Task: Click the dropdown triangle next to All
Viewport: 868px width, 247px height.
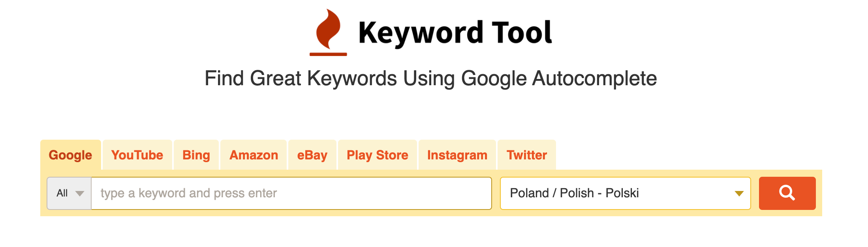Action: tap(81, 194)
